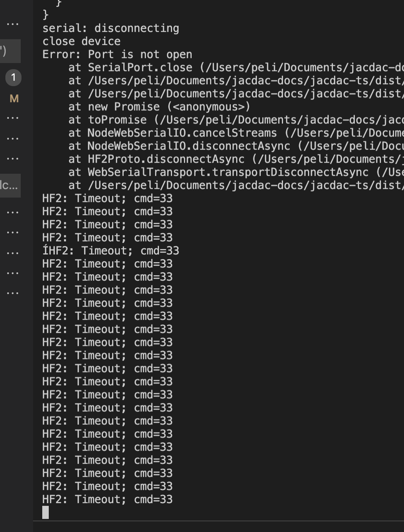The height and width of the screenshot is (532, 404).
Task: Click the "1" badge in the sidebar
Action: click(13, 77)
